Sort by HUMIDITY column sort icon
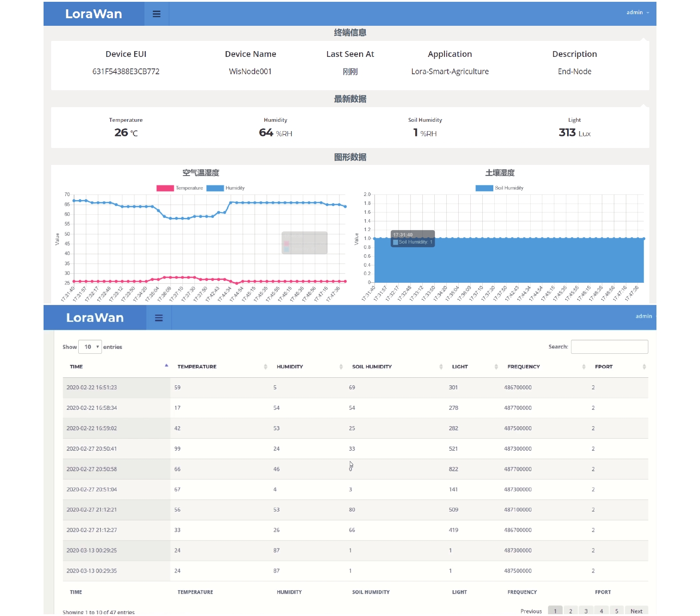Viewport: 700px width, 616px height. 341,367
